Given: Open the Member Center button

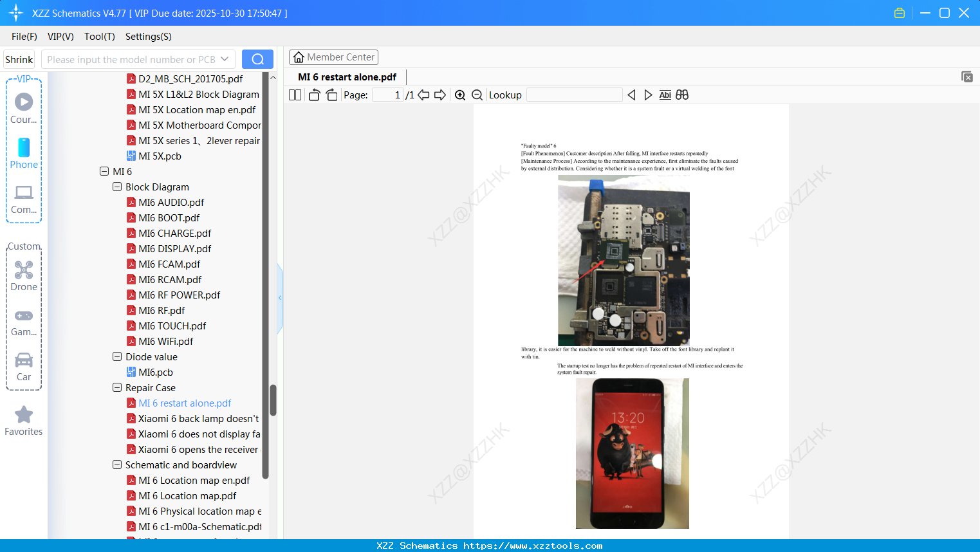Looking at the screenshot, I should click(333, 57).
